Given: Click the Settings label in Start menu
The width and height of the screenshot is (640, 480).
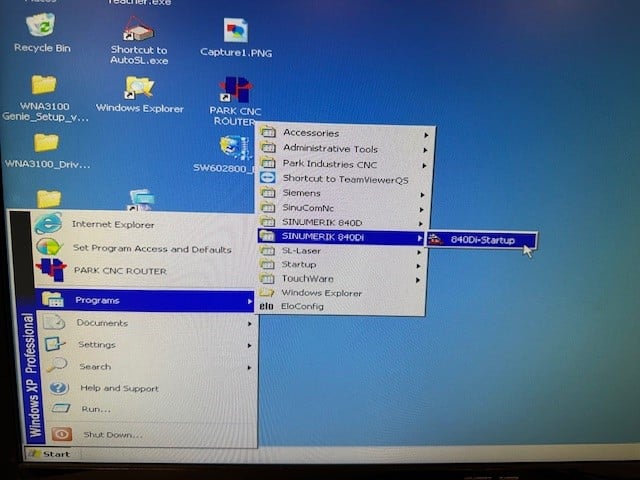Looking at the screenshot, I should point(97,344).
